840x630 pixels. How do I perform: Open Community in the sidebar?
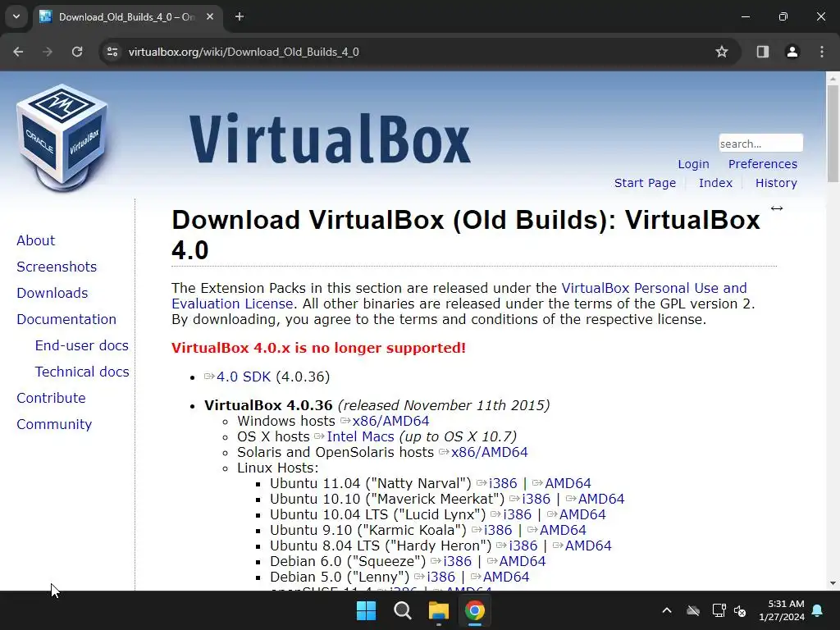point(54,424)
